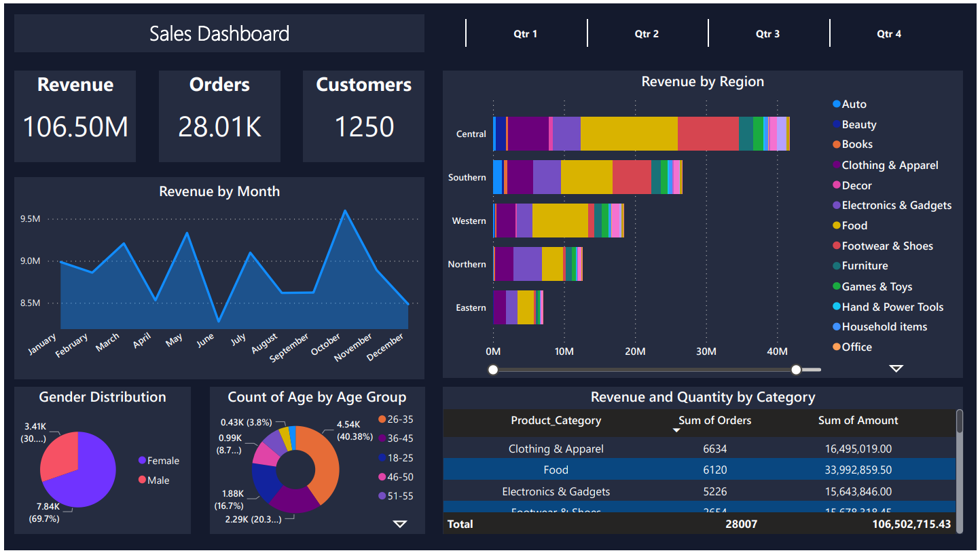Filter dashboard by Qtr 4
The height and width of the screenshot is (553, 980).
pyautogui.click(x=889, y=33)
